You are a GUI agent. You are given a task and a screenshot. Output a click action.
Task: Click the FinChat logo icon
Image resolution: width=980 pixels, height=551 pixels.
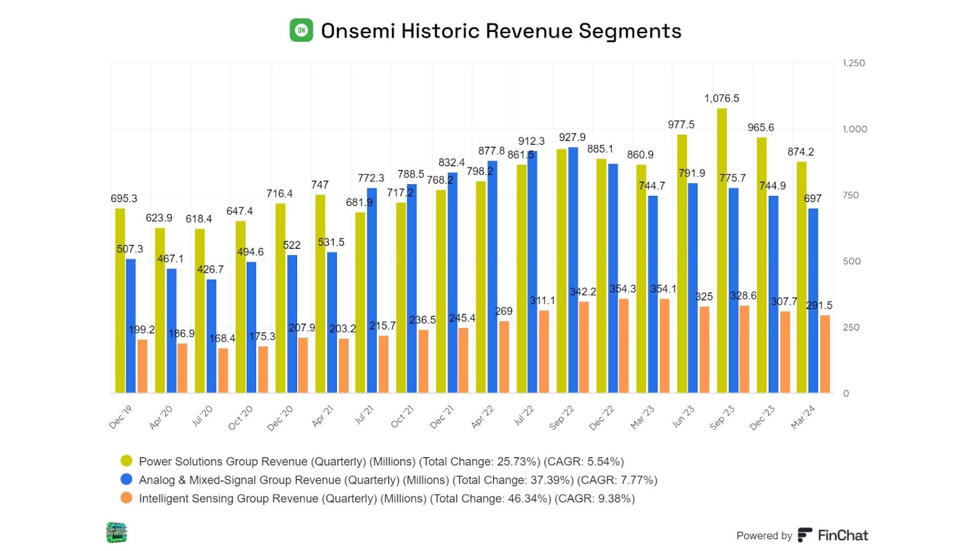(x=805, y=535)
